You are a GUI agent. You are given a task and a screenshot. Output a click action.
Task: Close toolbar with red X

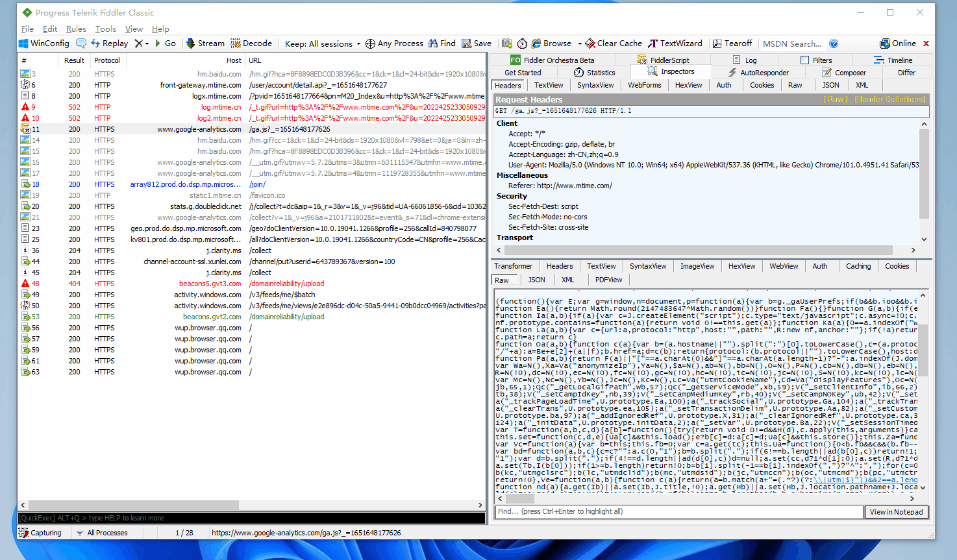(926, 43)
